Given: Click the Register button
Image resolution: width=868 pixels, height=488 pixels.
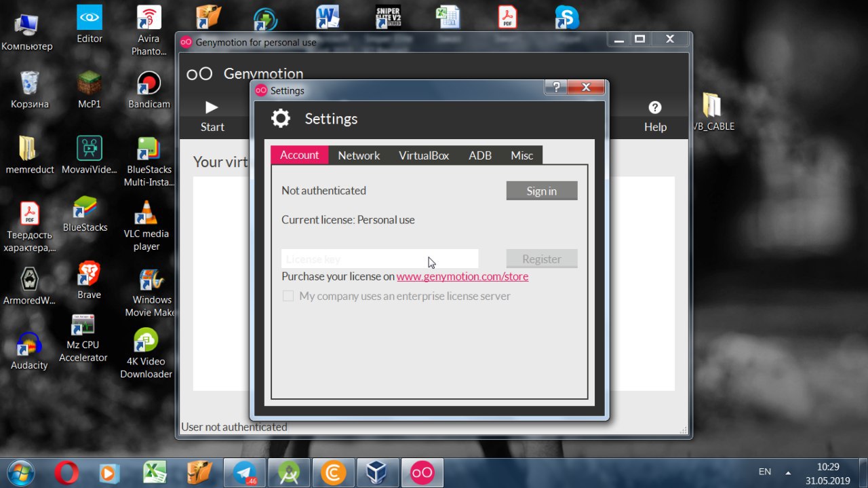Looking at the screenshot, I should pos(542,259).
